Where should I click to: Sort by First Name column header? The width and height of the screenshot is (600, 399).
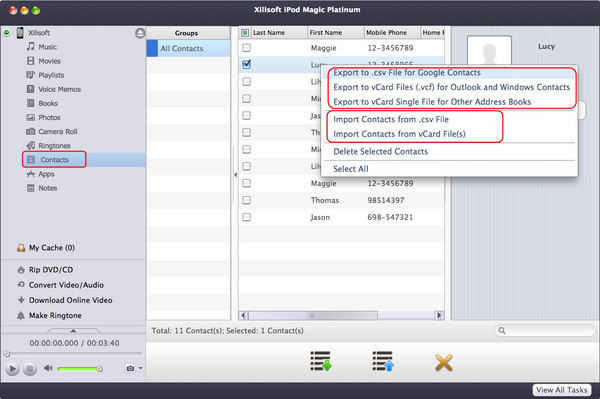[336, 33]
